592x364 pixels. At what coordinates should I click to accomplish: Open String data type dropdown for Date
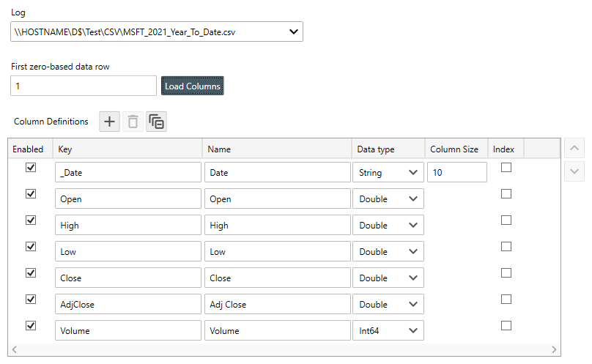(x=388, y=173)
